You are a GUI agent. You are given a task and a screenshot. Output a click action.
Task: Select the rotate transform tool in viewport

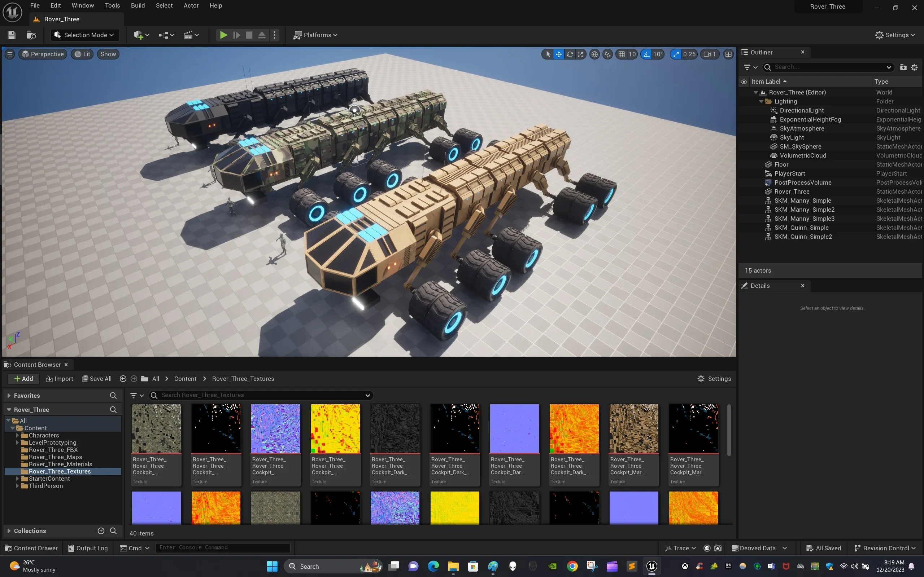570,54
